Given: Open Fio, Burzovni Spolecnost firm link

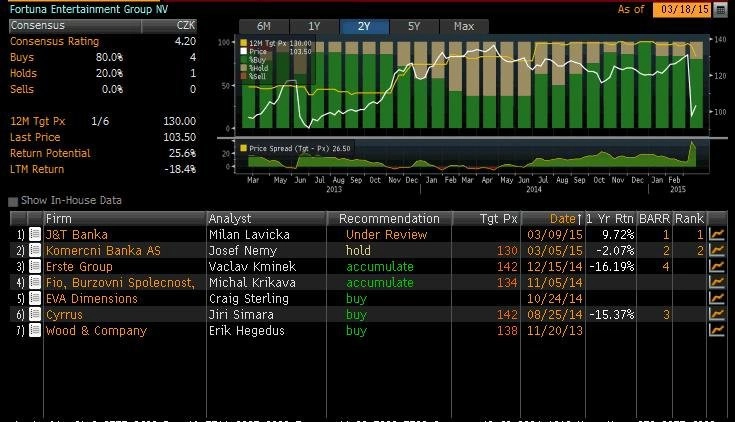Looking at the screenshot, I should [120, 283].
